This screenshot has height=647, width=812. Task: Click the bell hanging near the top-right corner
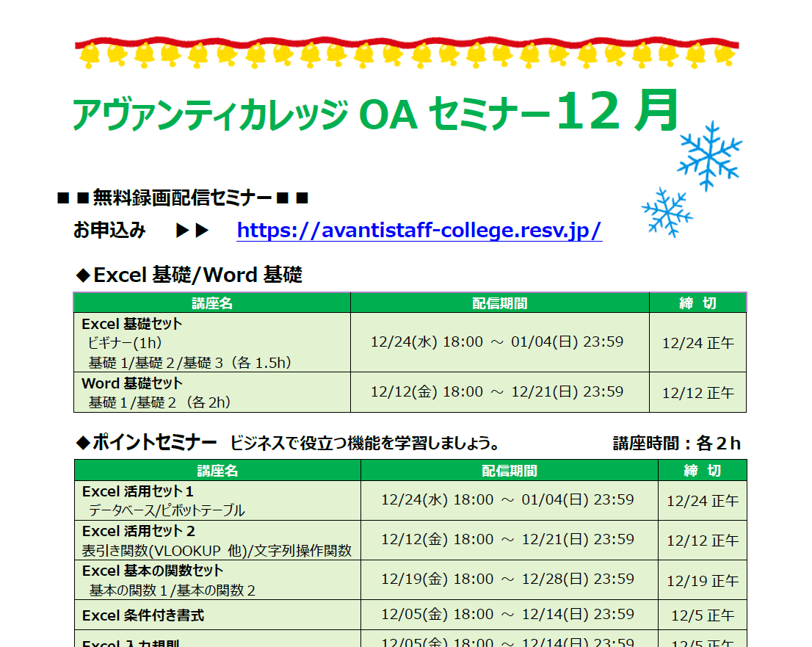[695, 54]
